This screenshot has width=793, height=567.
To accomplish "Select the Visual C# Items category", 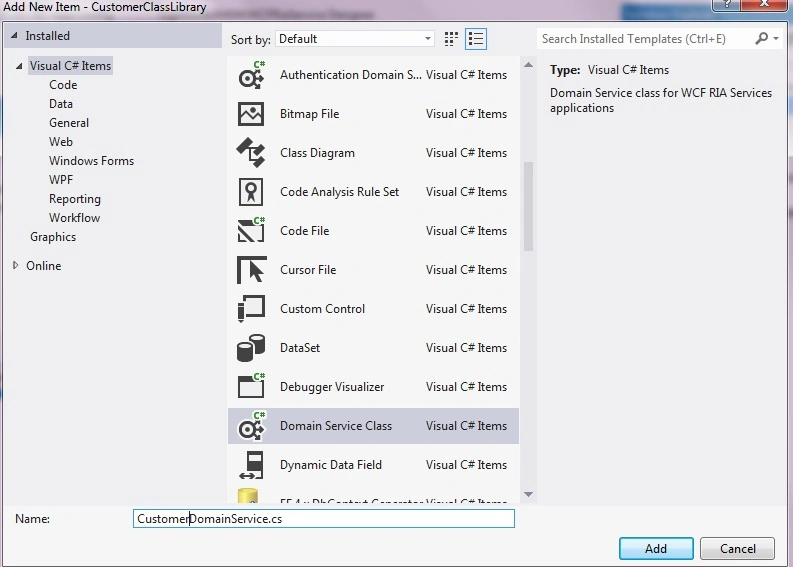I will [x=70, y=66].
